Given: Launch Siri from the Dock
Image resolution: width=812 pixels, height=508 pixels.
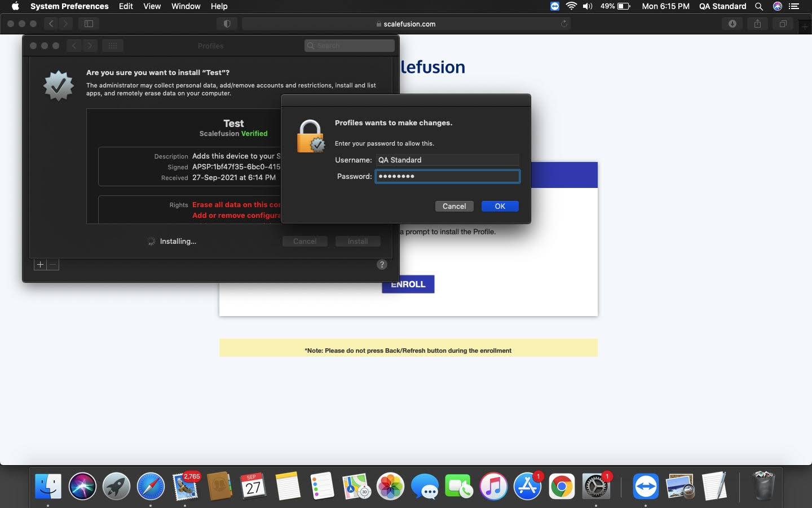Looking at the screenshot, I should 82,486.
